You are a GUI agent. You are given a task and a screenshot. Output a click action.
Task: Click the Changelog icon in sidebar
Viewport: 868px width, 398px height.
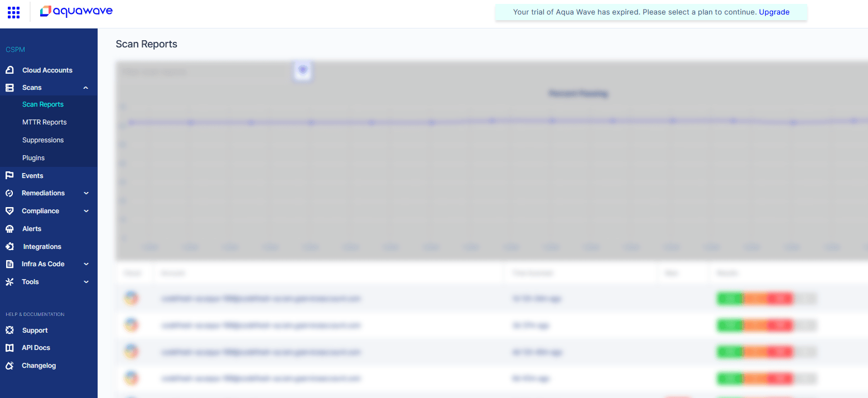pyautogui.click(x=9, y=366)
